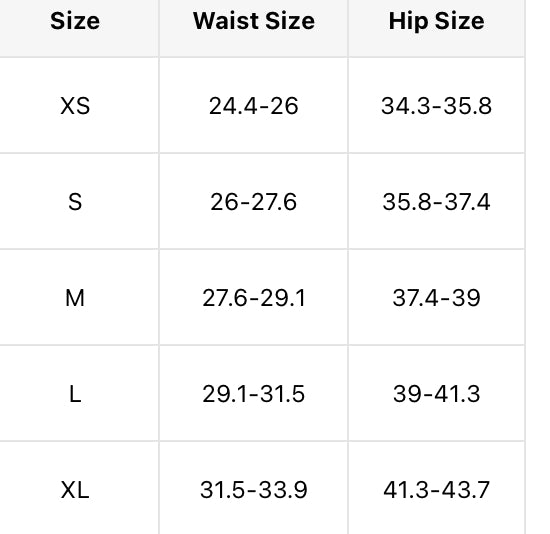Click hip value 39-41.3
Viewport: 550px width, 534px height.
click(x=436, y=394)
